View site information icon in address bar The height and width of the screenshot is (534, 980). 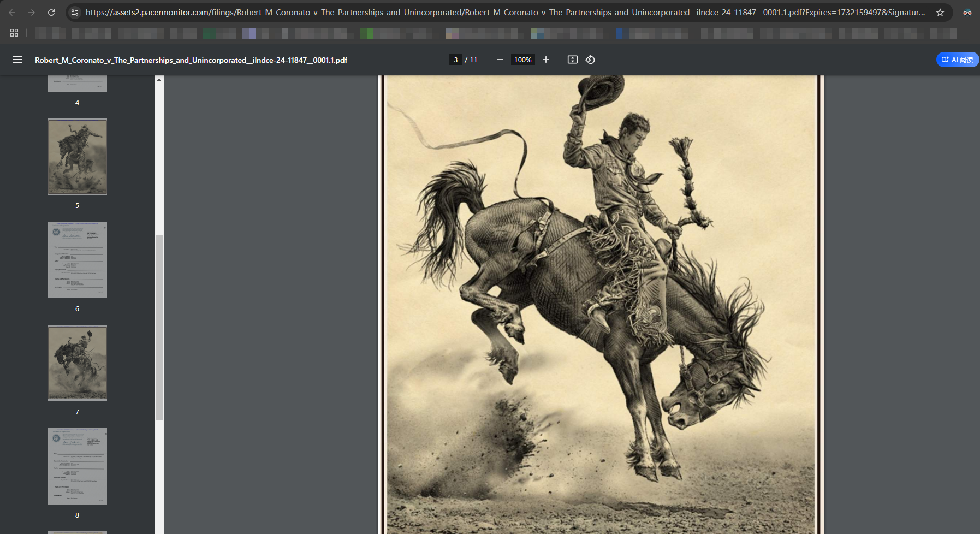coord(75,12)
